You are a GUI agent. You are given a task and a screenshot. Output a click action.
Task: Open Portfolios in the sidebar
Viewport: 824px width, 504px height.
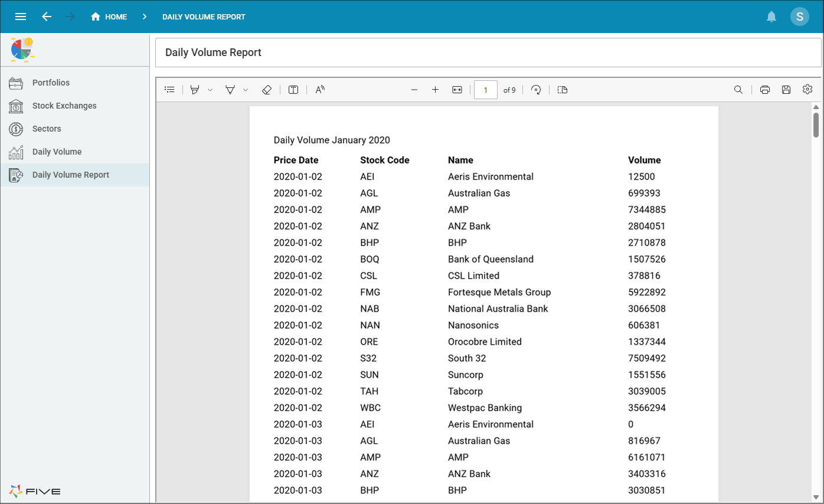tap(75, 83)
